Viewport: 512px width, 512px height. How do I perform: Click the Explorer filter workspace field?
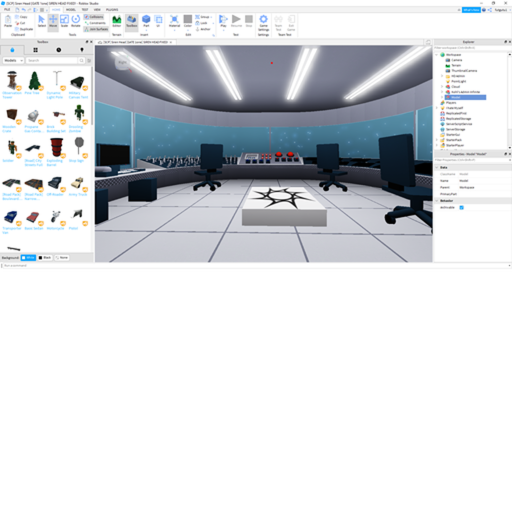tap(470, 48)
